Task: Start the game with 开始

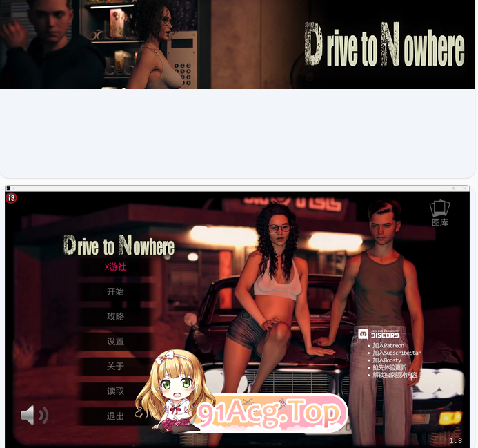Action: [x=116, y=292]
